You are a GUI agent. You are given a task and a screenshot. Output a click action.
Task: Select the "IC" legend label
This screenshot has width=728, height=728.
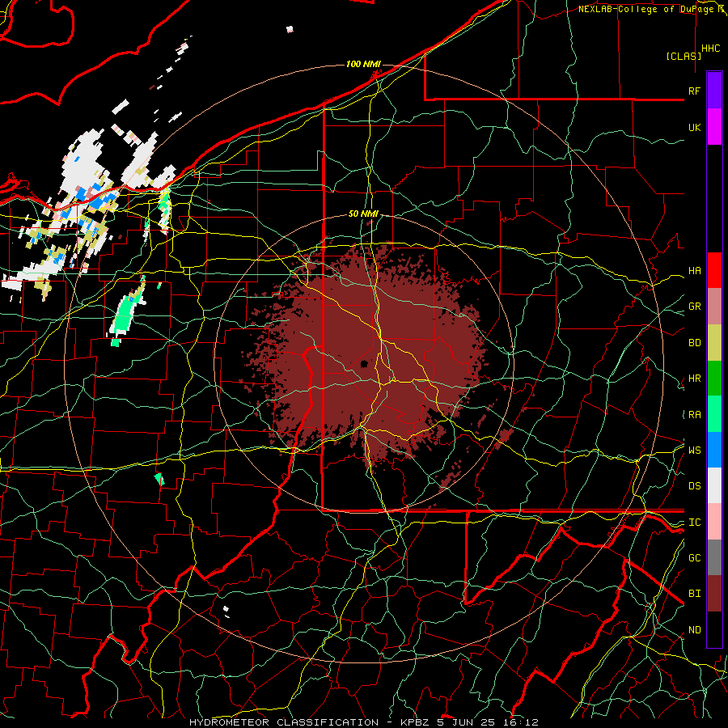pyautogui.click(x=694, y=523)
